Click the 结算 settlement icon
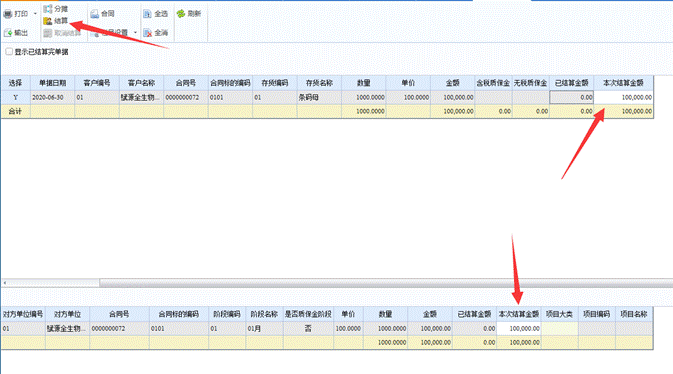 coord(48,21)
